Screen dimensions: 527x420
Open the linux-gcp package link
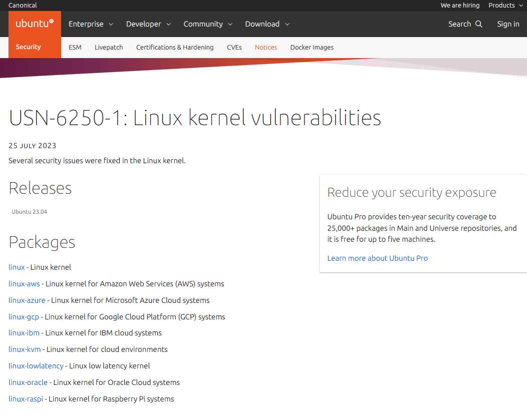pyautogui.click(x=24, y=316)
